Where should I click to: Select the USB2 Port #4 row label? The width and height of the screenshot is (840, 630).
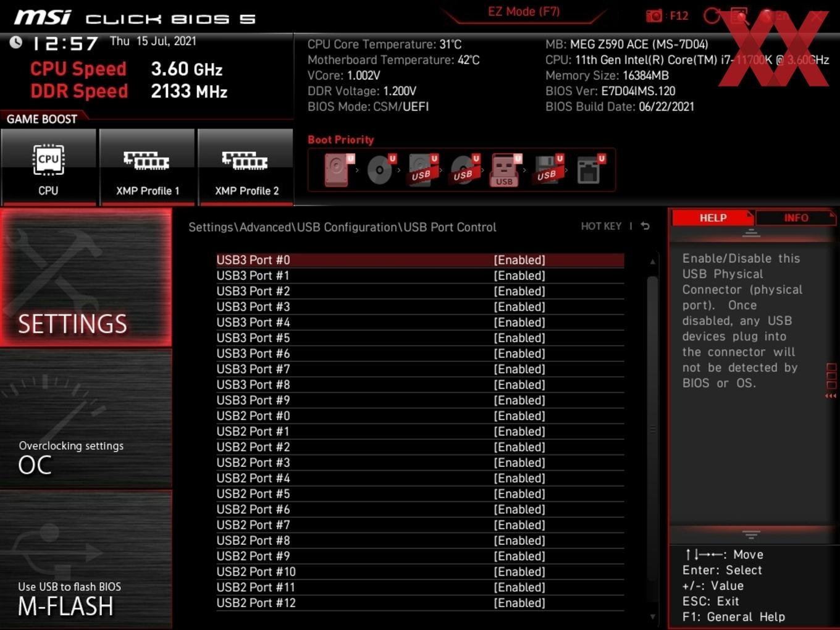[253, 478]
